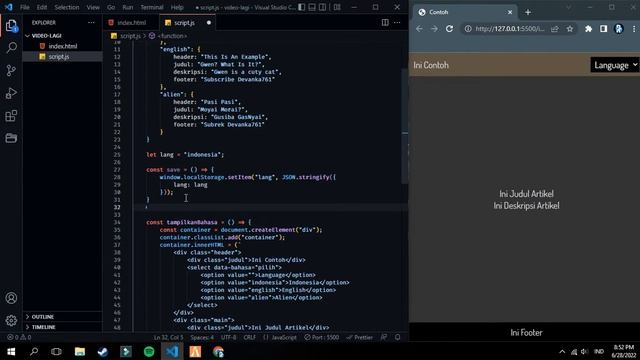Toggle the bottom panel layout button
Image resolution: width=640 pixels, height=360 pixels.
point(312,7)
